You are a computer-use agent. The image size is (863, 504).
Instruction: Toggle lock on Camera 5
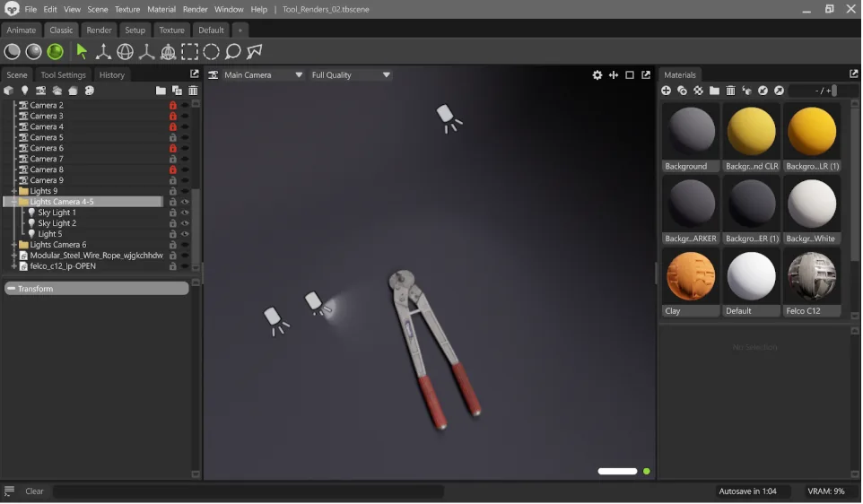[x=173, y=137]
